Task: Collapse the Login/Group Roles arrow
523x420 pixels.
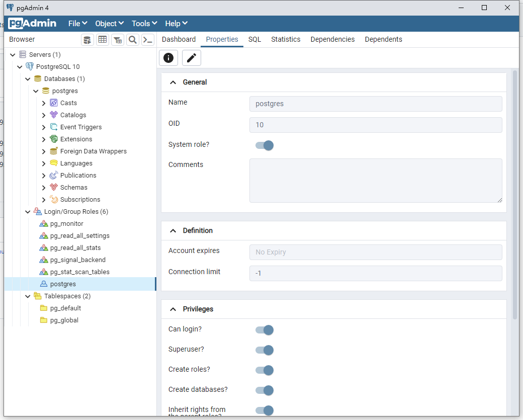Action: pos(28,211)
